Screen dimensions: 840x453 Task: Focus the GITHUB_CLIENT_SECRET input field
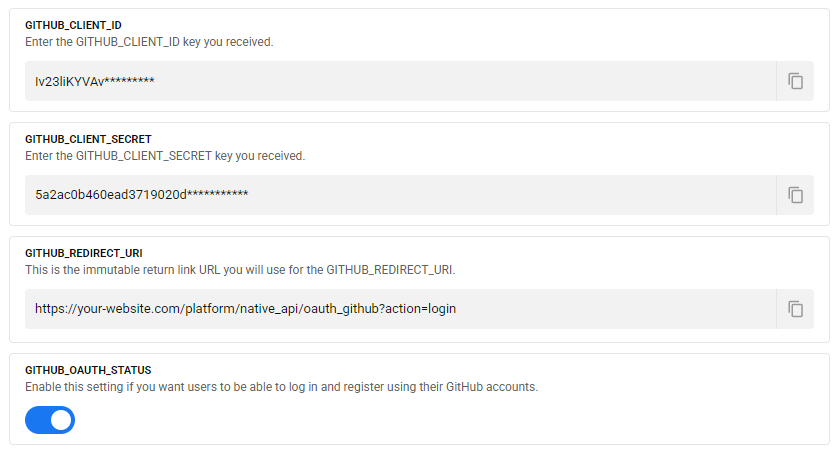click(400, 195)
